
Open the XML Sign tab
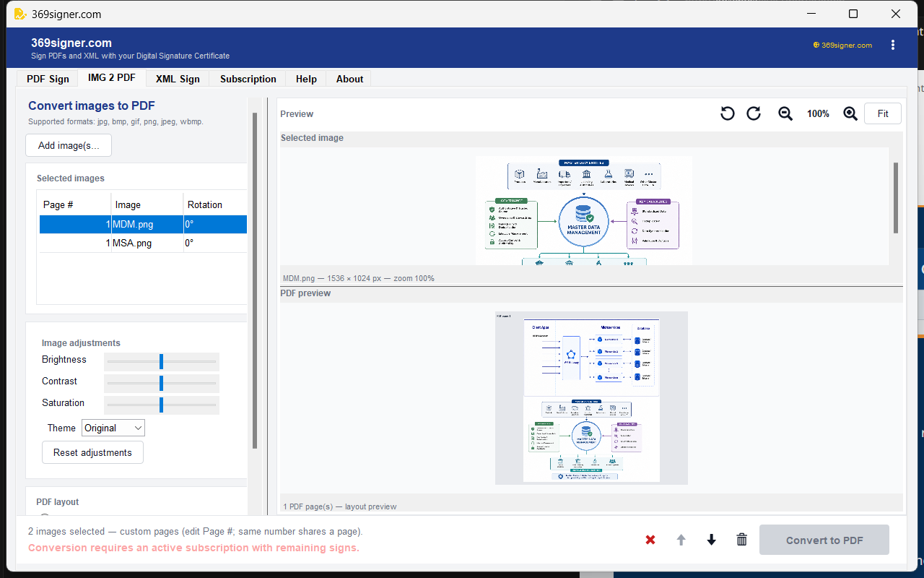[x=178, y=79]
